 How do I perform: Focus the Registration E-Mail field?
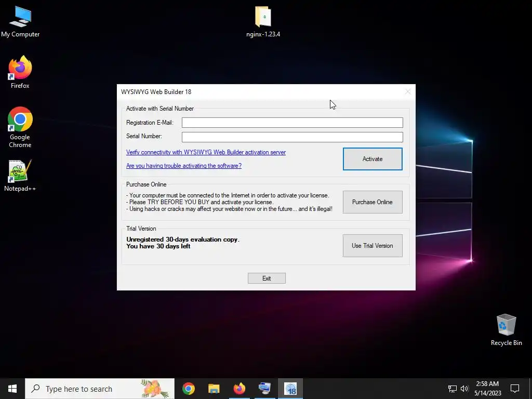[x=292, y=123]
